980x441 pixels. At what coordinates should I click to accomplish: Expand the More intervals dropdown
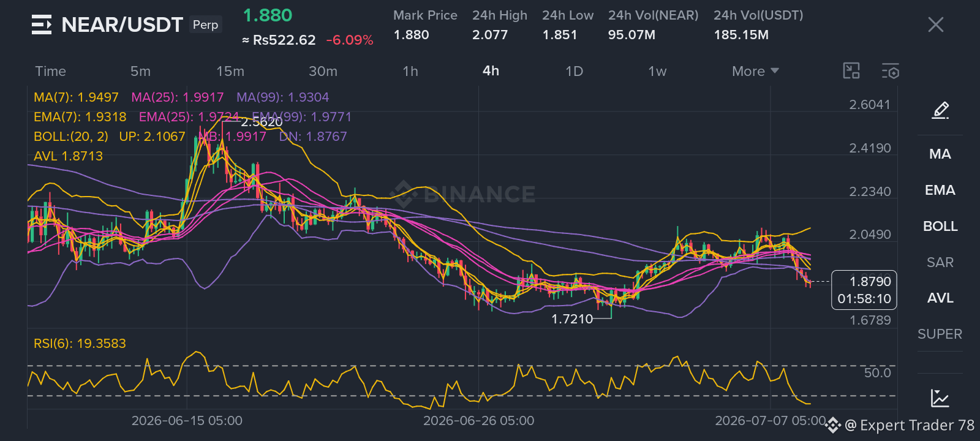click(755, 71)
